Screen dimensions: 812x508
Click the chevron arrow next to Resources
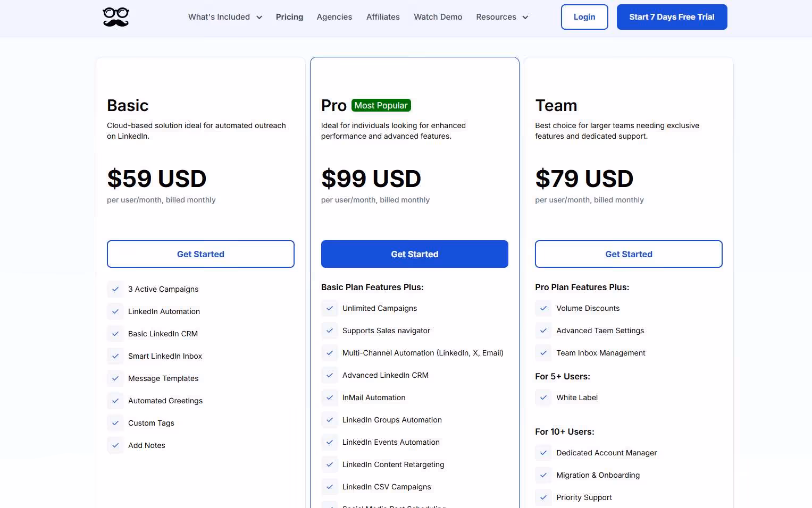tap(525, 18)
